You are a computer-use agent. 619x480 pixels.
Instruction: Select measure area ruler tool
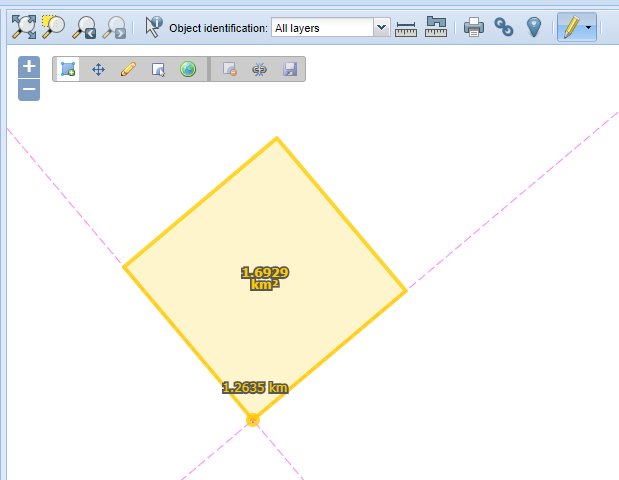[x=436, y=27]
